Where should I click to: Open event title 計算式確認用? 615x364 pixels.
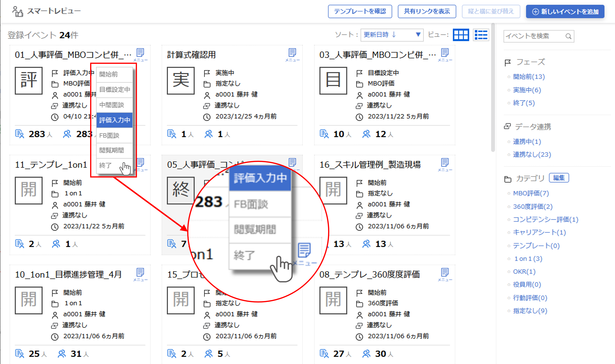[x=191, y=55]
